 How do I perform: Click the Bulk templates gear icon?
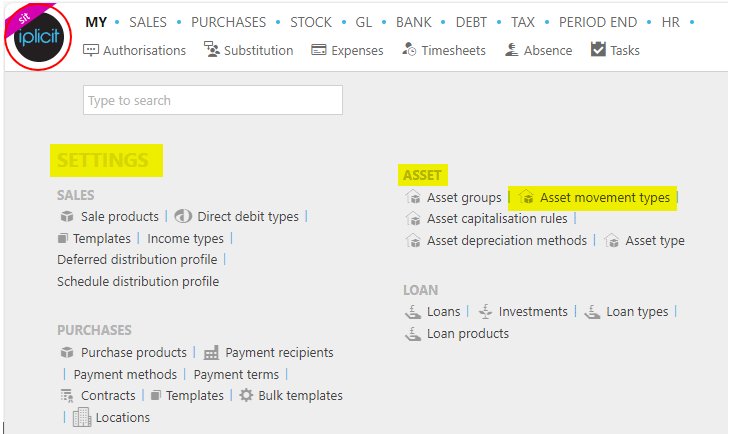246,395
